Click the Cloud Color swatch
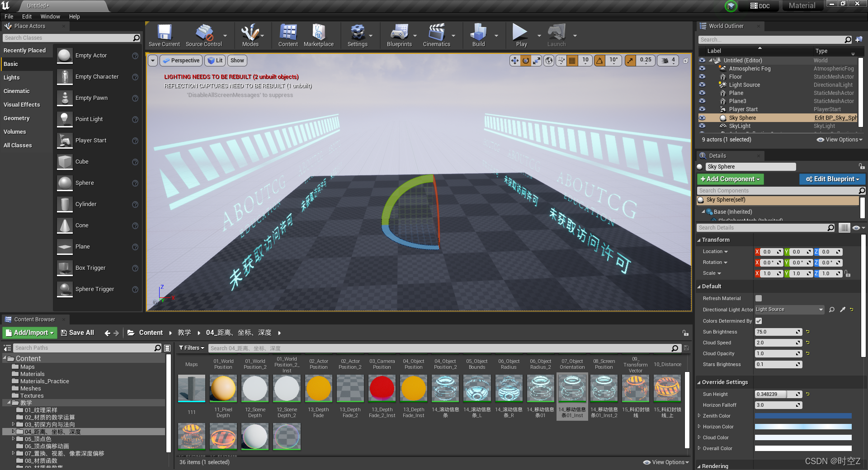868x470 pixels. tap(803, 437)
